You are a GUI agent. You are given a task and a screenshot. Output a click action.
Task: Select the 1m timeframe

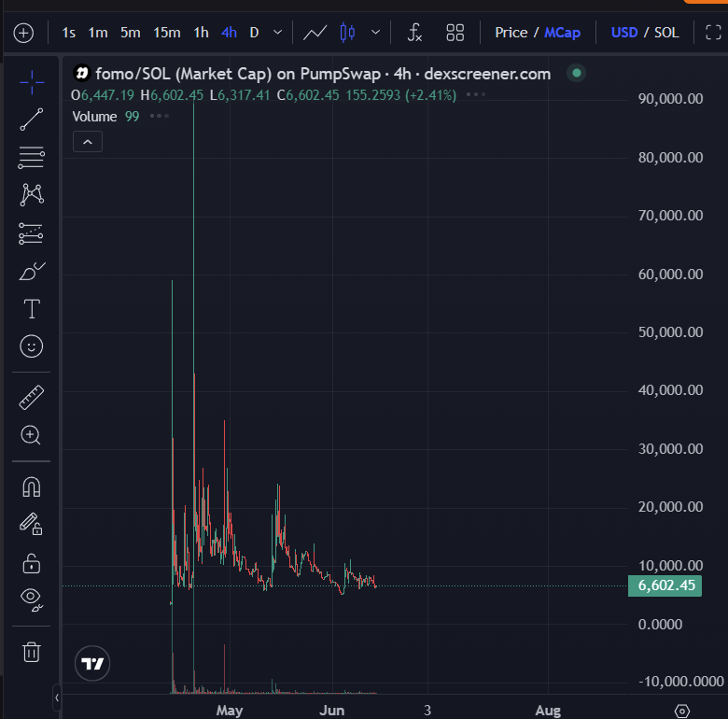pos(98,33)
